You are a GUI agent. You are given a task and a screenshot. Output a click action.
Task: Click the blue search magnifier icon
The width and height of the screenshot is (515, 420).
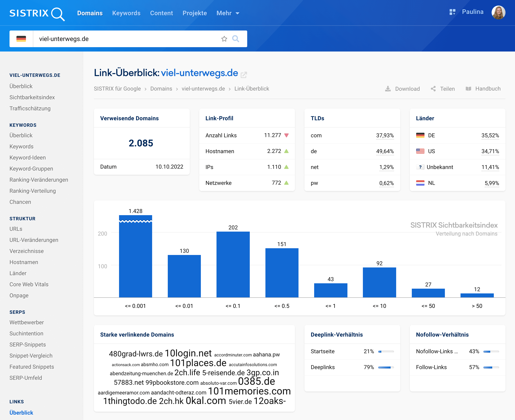[236, 39]
